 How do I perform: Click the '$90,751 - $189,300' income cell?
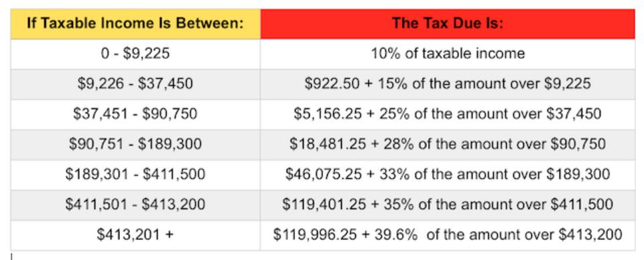135,145
